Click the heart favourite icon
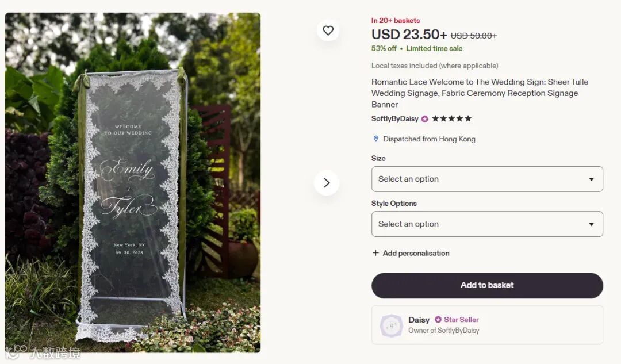621x364 pixels. pos(328,30)
